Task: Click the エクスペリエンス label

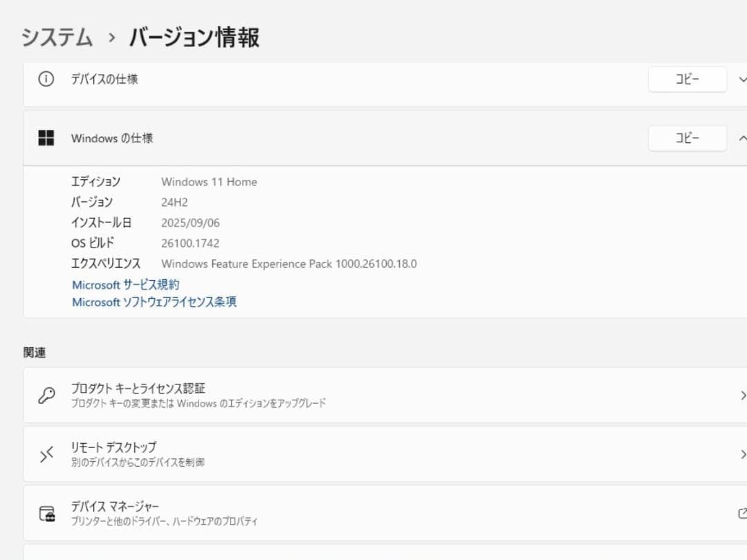Action: (106, 263)
